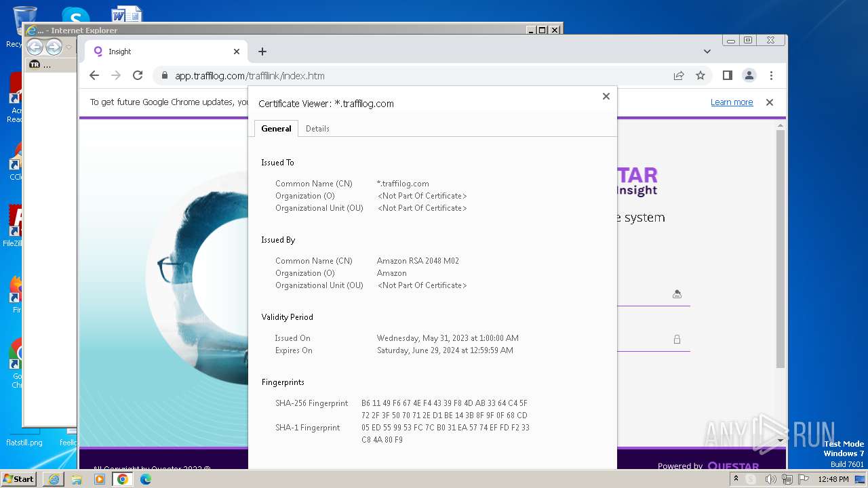Click the address bar URL
Image resolution: width=868 pixels, height=488 pixels.
click(250, 76)
